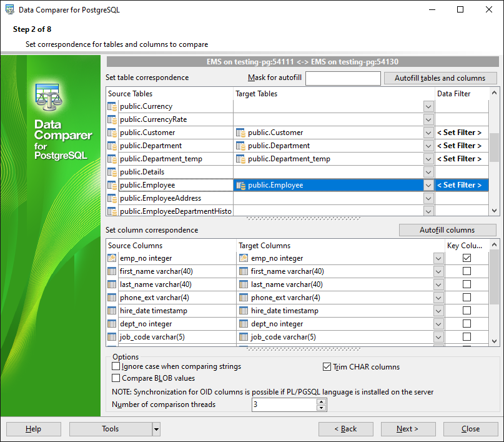This screenshot has height=442, width=504.
Task: Click Autofill tables and columns button
Action: coord(440,78)
